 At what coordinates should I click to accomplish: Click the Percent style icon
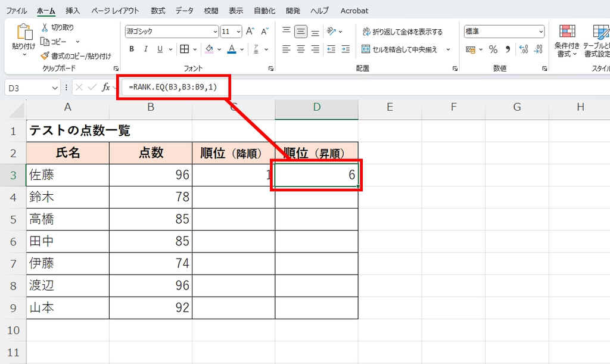tap(493, 49)
